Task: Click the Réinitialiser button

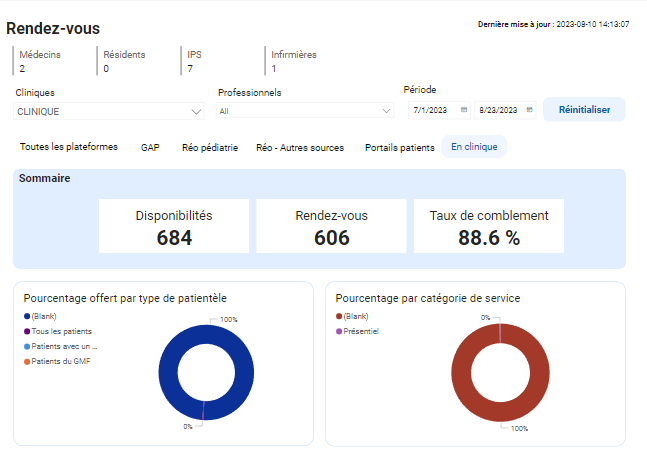Action: click(x=584, y=110)
